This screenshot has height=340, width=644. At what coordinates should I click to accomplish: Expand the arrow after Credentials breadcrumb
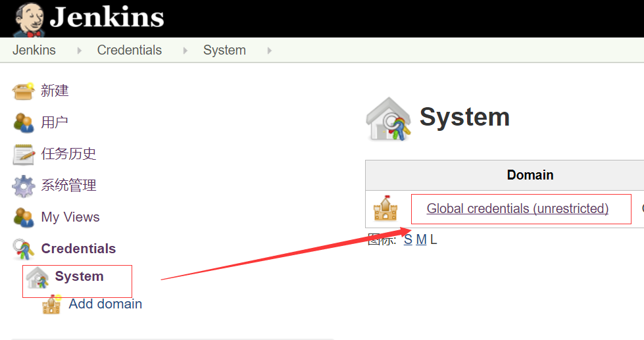(186, 51)
